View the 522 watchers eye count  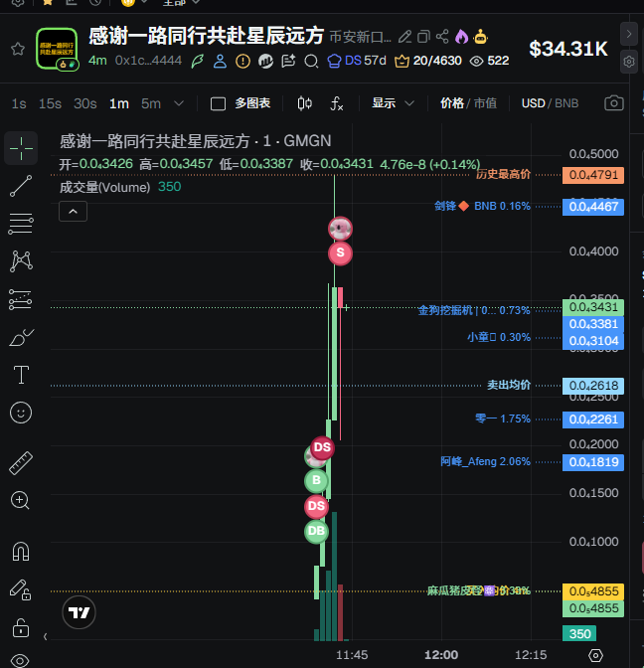tap(489, 61)
